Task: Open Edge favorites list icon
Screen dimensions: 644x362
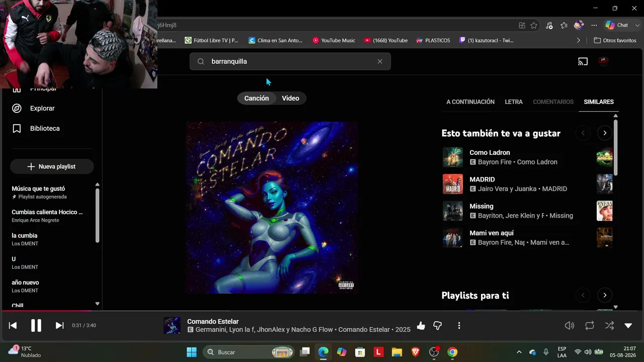Action: point(564,25)
